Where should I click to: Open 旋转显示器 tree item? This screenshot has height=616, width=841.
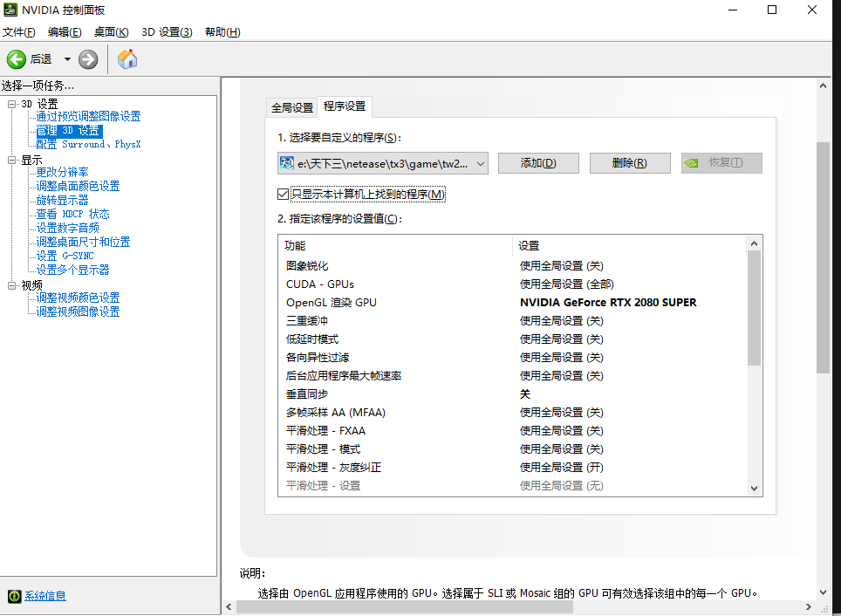62,200
